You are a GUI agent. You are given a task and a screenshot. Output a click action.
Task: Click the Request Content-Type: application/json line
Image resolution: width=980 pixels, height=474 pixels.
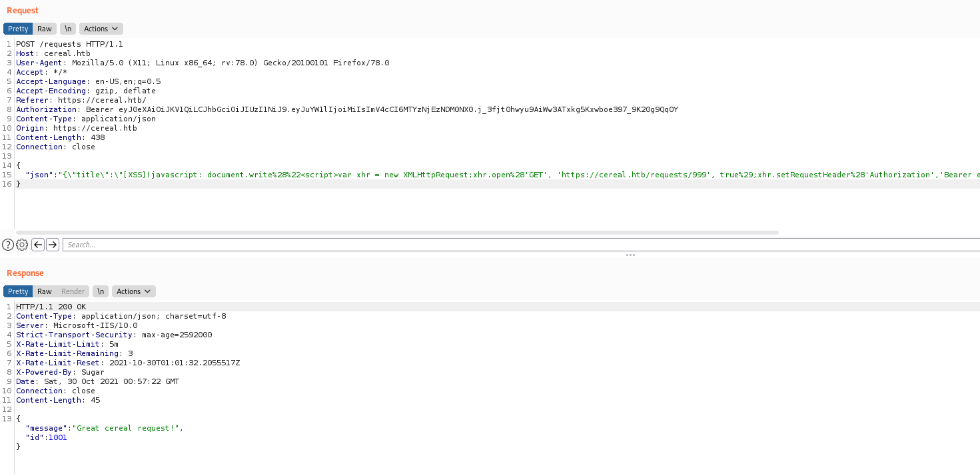[x=86, y=119]
